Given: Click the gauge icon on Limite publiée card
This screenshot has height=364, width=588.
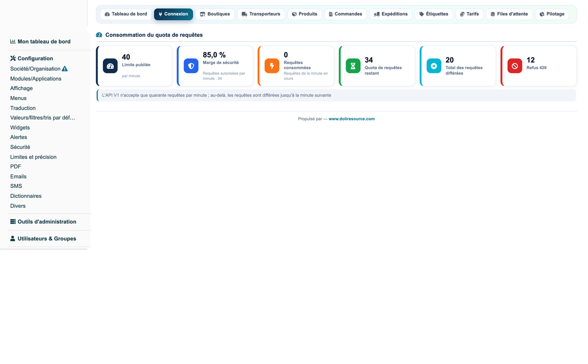Looking at the screenshot, I should [110, 66].
